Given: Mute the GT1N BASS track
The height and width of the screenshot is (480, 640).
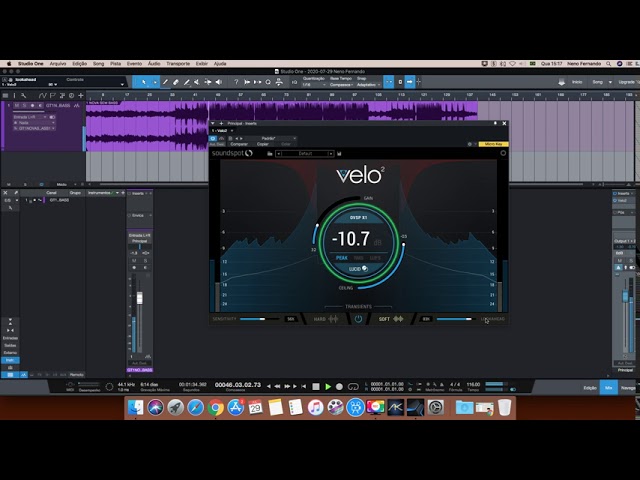Looking at the screenshot, I should click(17, 106).
